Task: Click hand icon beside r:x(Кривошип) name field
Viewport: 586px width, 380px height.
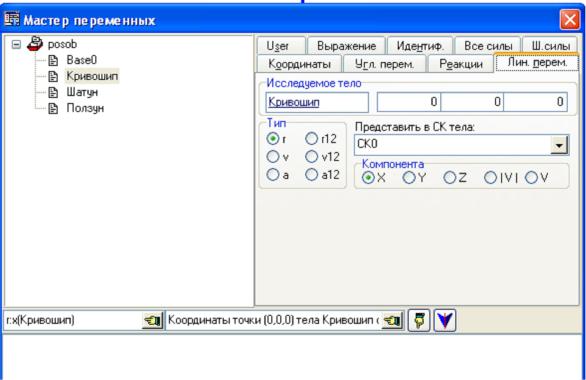Action: (152, 321)
